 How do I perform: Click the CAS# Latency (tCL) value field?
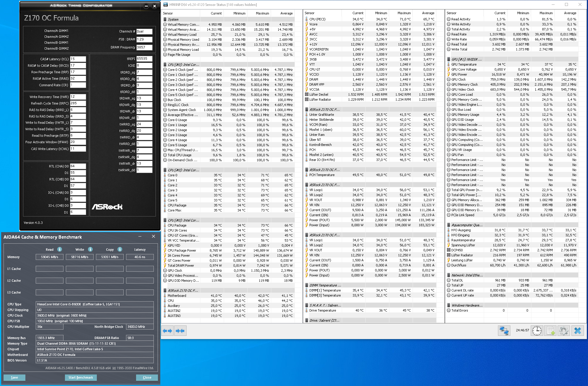click(x=78, y=59)
